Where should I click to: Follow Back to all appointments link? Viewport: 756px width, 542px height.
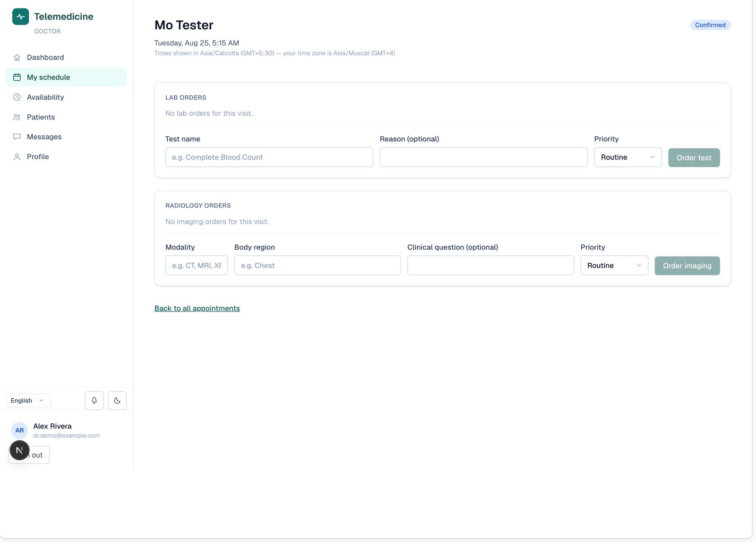[x=197, y=309]
